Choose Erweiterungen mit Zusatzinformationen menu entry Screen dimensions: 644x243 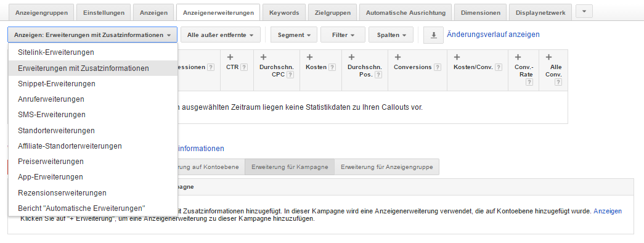point(93,68)
